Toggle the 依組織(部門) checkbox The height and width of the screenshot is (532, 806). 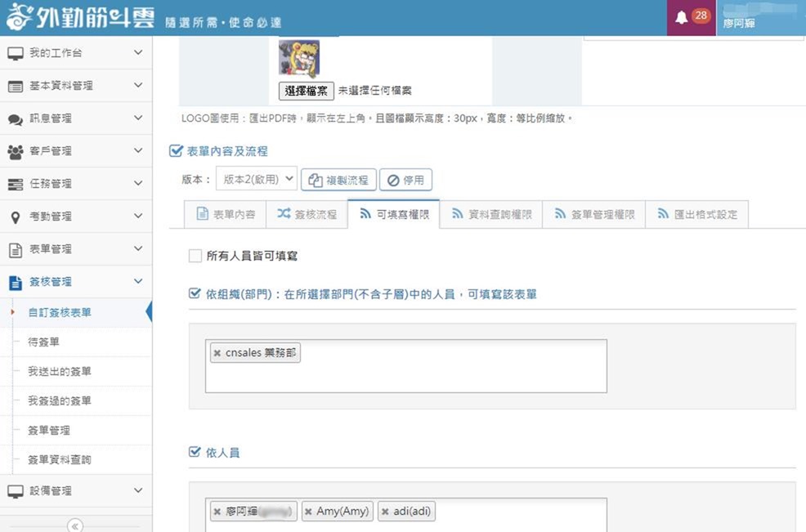[x=195, y=293]
